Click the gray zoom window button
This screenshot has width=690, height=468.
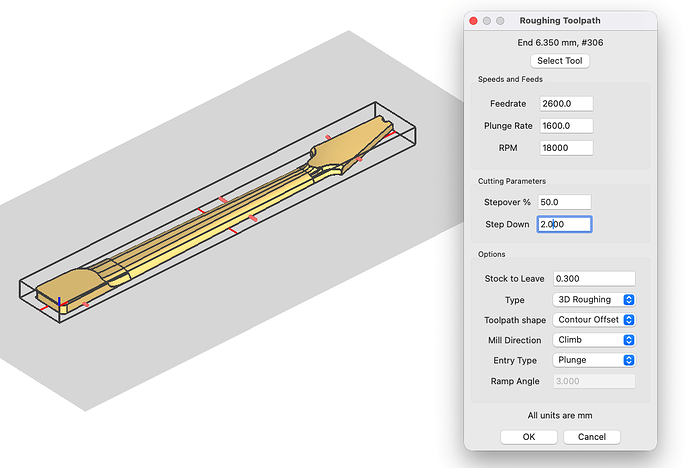pyautogui.click(x=503, y=20)
